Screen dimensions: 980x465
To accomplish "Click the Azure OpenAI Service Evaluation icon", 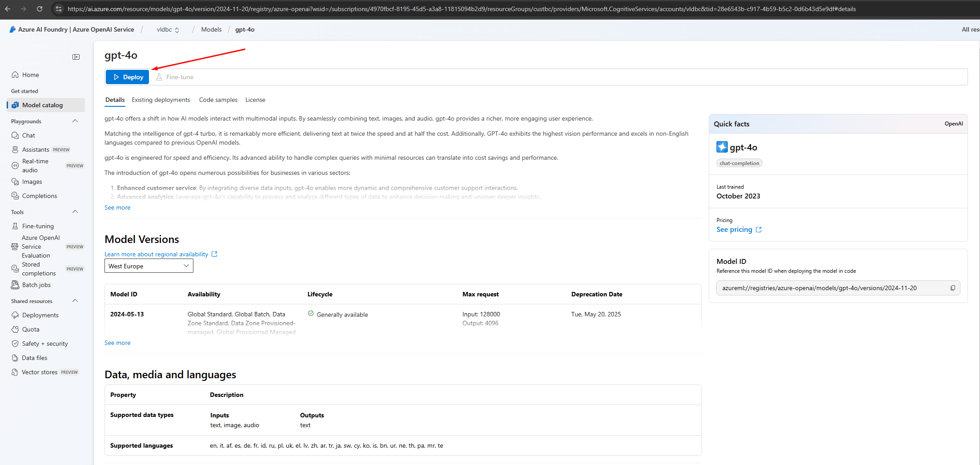I will [x=15, y=247].
